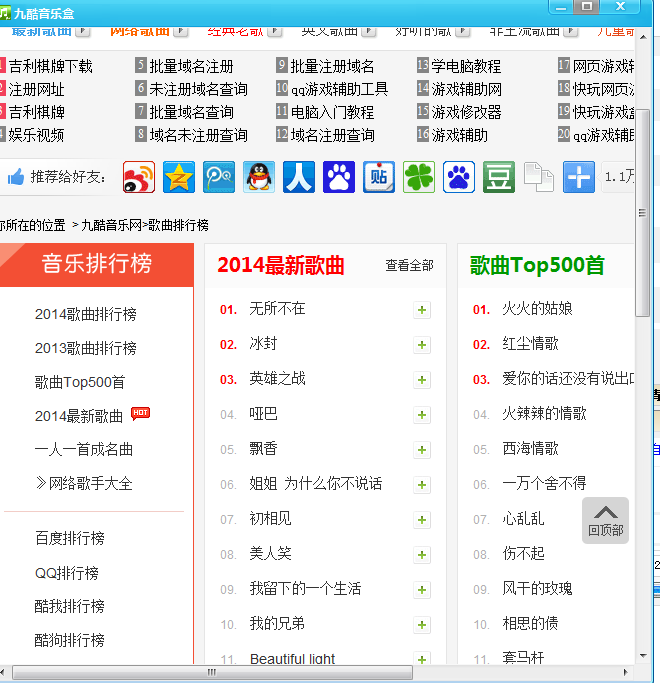Add song 无所不在 with its plus button
The image size is (660, 683).
pyautogui.click(x=422, y=310)
